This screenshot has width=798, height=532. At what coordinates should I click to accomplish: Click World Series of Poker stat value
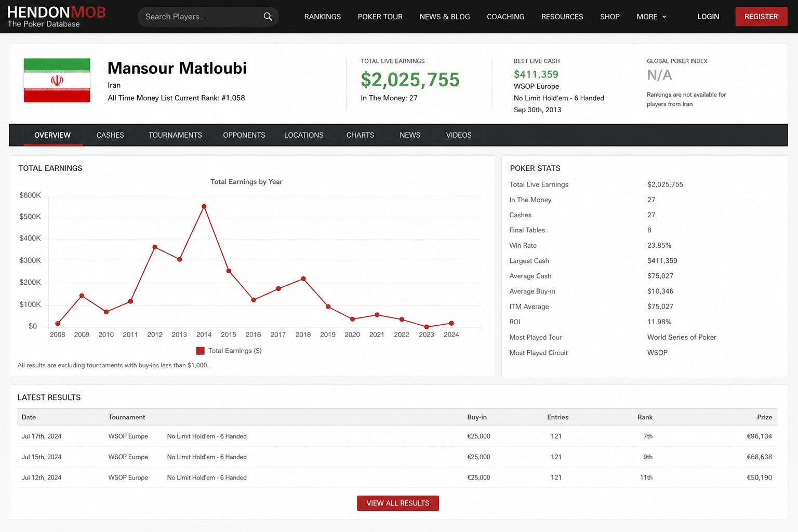682,337
